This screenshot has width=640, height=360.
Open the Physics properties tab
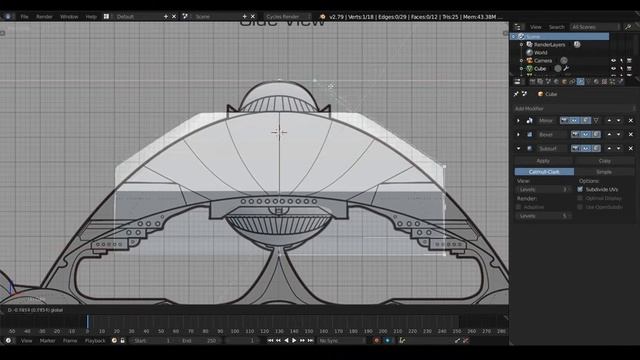pyautogui.click(x=620, y=82)
